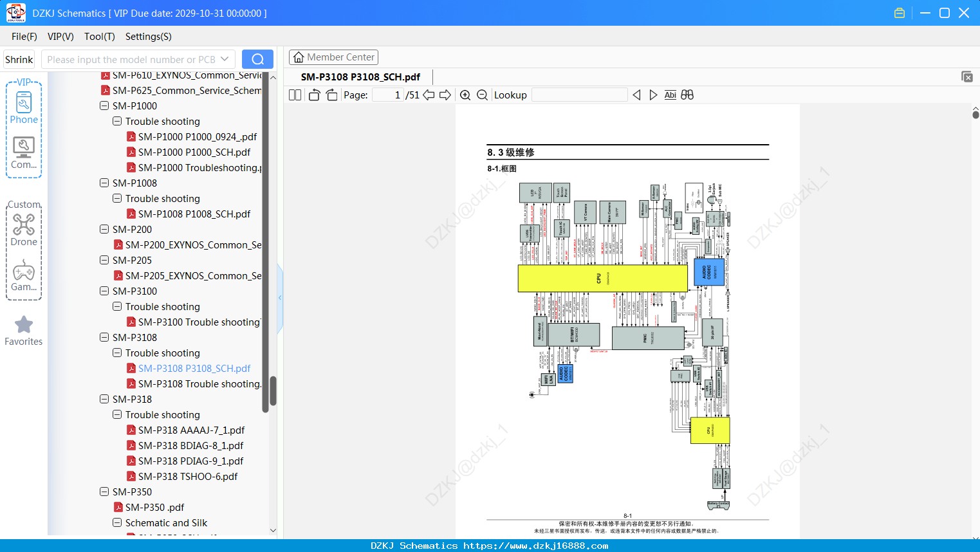Open the VIP(V) menu
The width and height of the screenshot is (980, 552).
pos(60,37)
